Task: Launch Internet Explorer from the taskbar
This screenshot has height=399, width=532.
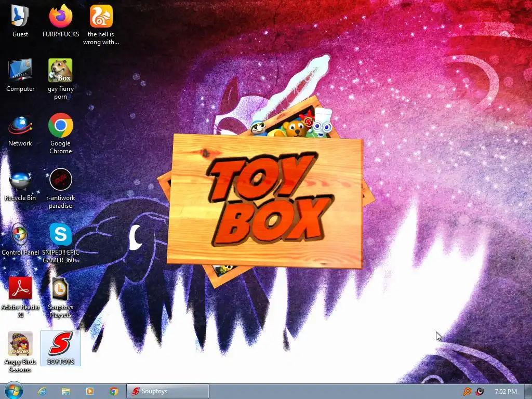Action: pyautogui.click(x=42, y=391)
